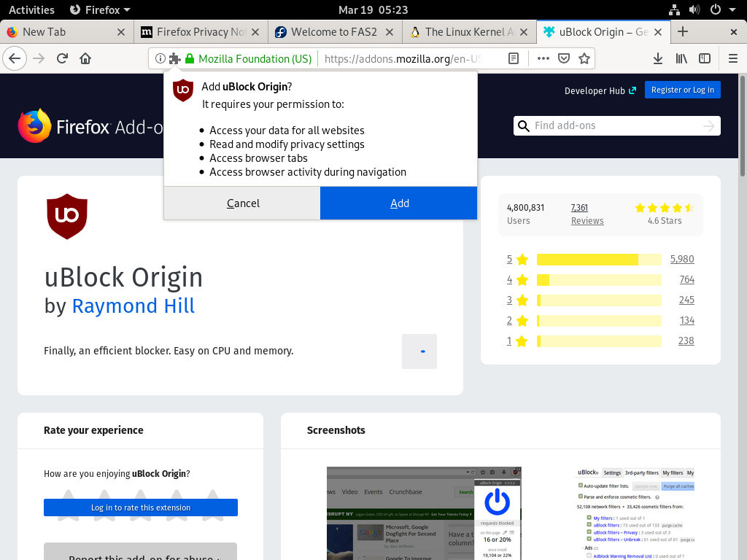Click the search magnifier icon in Find add-ons

[x=524, y=125]
